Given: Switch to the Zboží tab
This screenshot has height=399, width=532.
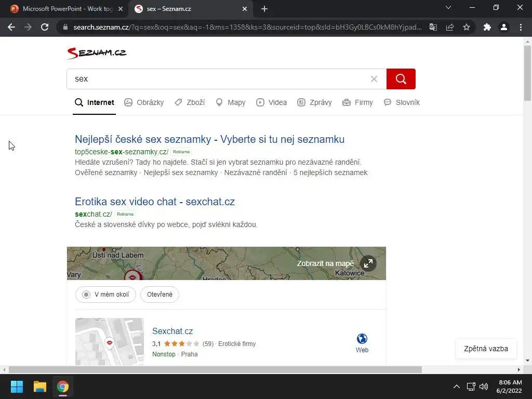Looking at the screenshot, I should [190, 102].
